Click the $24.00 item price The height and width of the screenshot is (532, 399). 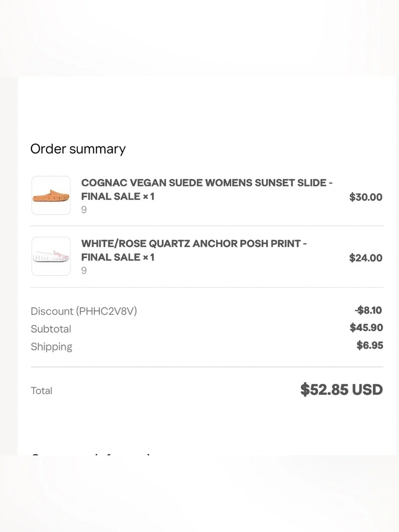point(365,258)
